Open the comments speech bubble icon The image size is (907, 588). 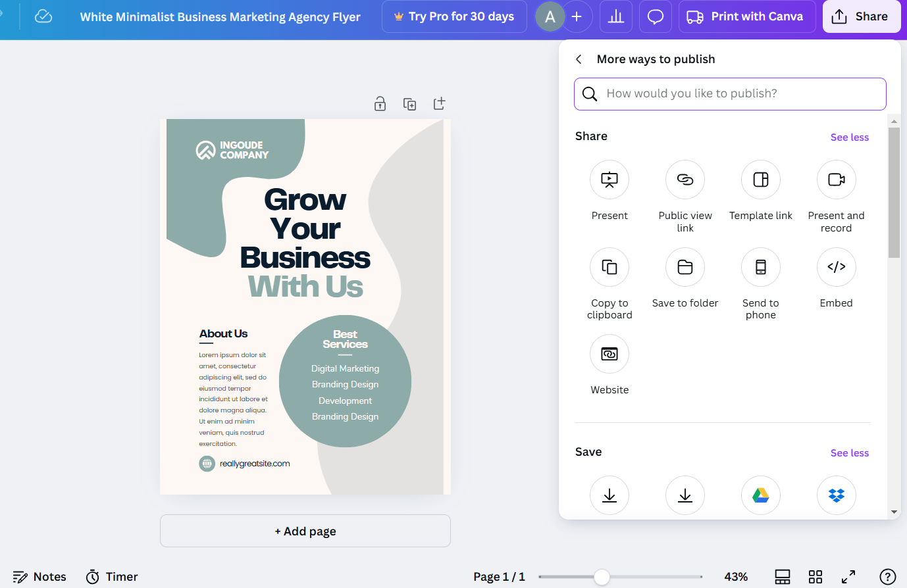656,16
